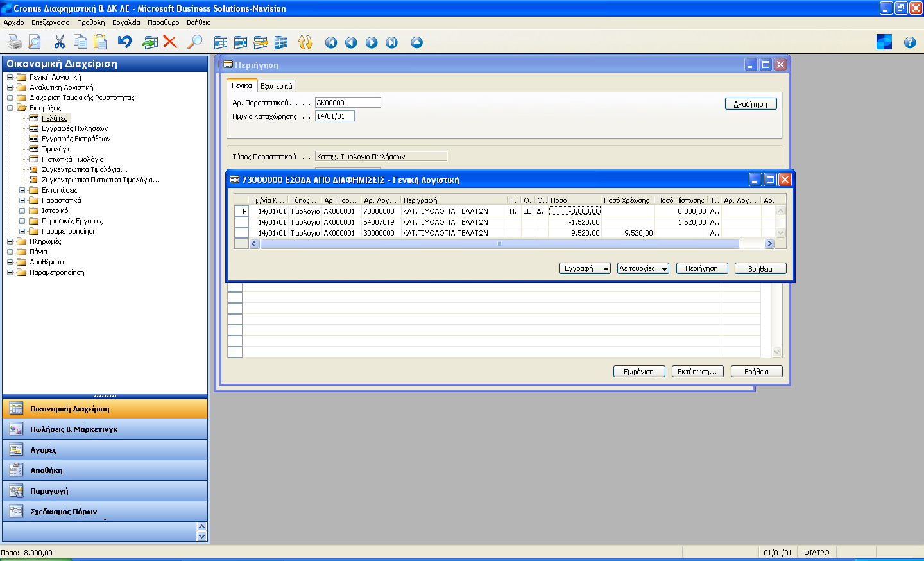Go to the first record
Screen dimensions: 924x561
[331, 42]
